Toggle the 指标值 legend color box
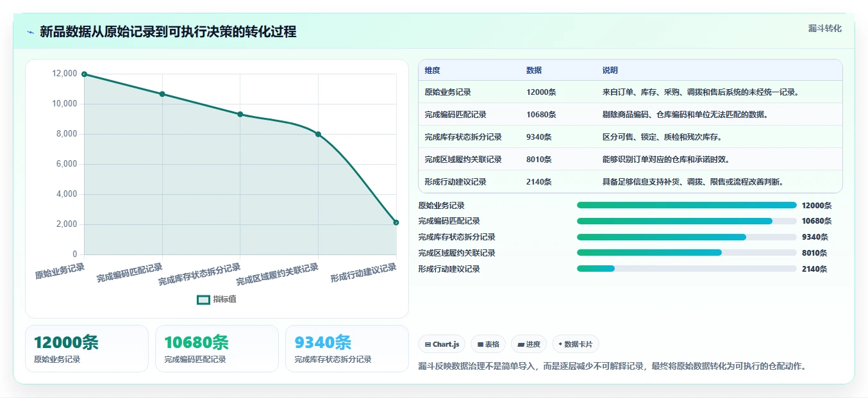This screenshot has width=868, height=398. click(203, 299)
